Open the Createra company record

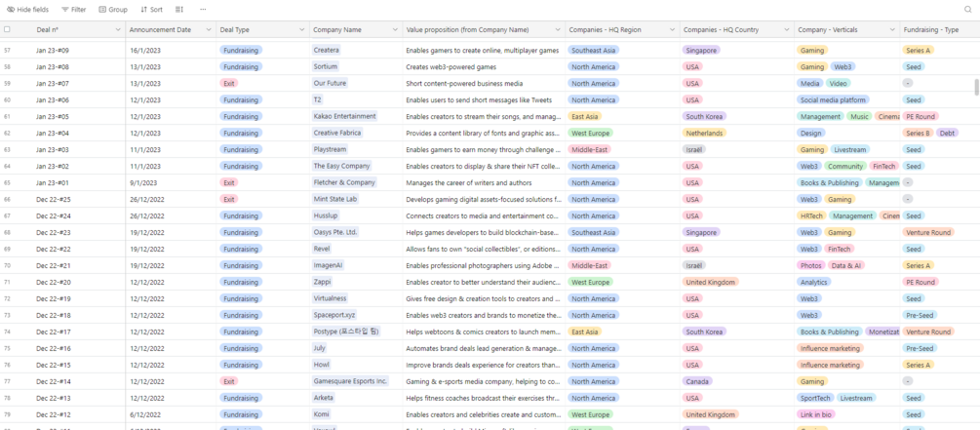(x=328, y=50)
